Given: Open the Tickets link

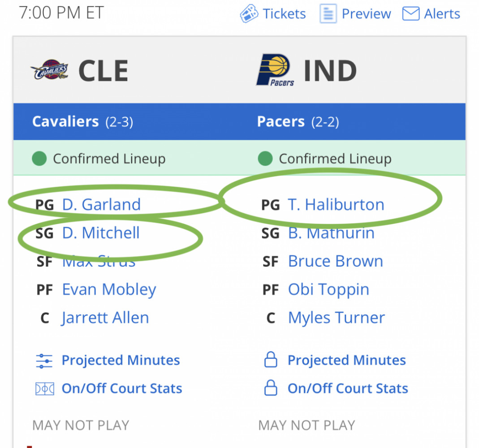Looking at the screenshot, I should 285,14.
